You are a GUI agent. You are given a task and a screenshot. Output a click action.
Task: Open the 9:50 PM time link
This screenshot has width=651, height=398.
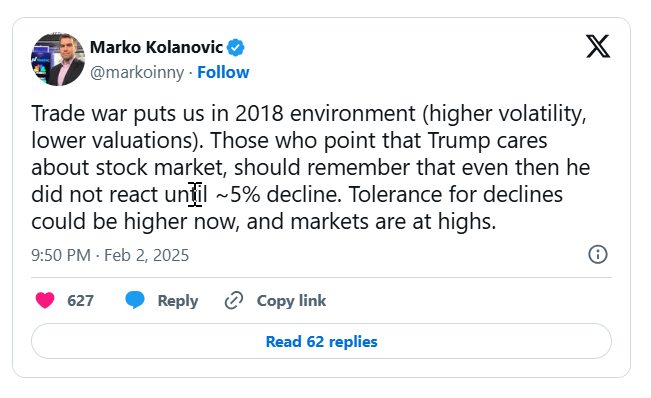(x=61, y=255)
